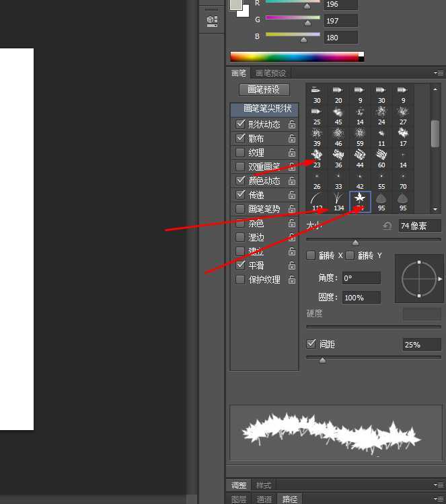This screenshot has width=446, height=504.
Task: Switch to the 画笔 tab
Action: (x=238, y=73)
